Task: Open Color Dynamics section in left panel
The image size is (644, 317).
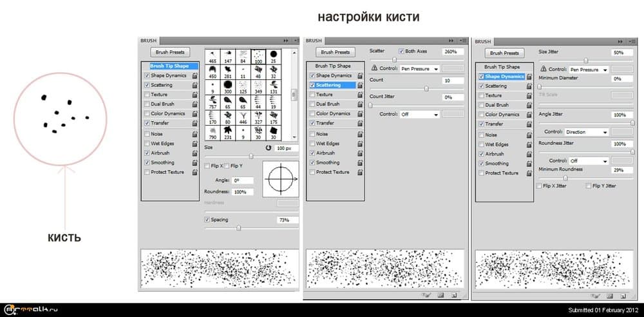Action: tap(167, 113)
